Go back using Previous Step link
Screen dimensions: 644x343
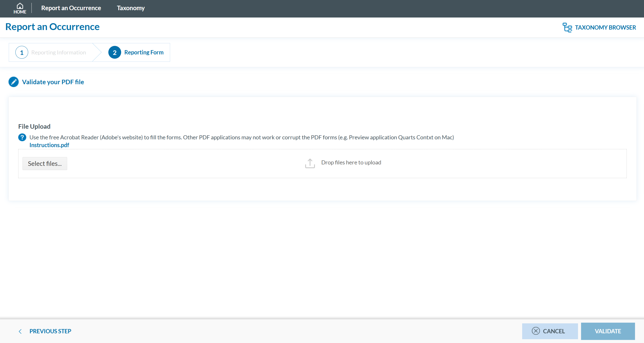(x=50, y=331)
